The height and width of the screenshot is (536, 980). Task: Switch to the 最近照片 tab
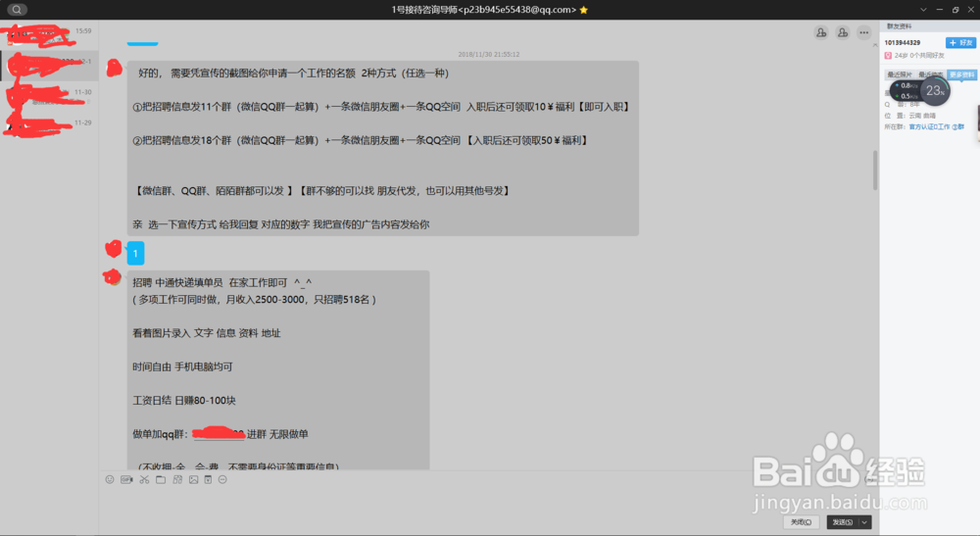click(900, 74)
